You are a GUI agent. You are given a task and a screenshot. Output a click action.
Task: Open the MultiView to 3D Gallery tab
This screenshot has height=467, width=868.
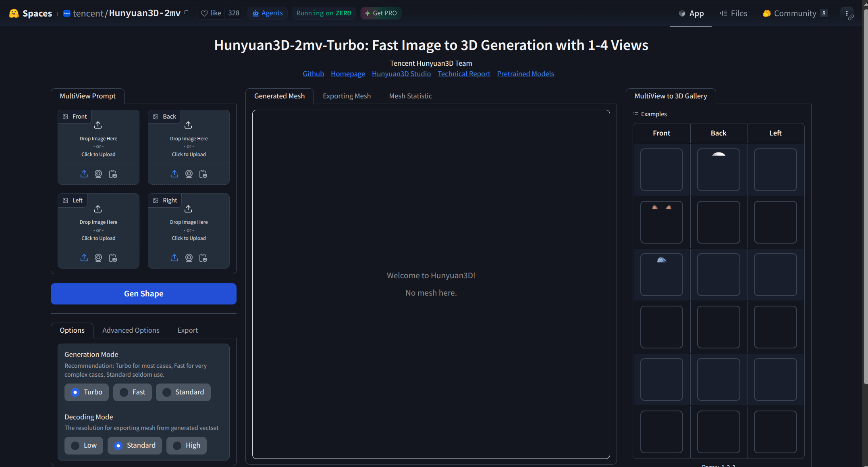(x=671, y=96)
